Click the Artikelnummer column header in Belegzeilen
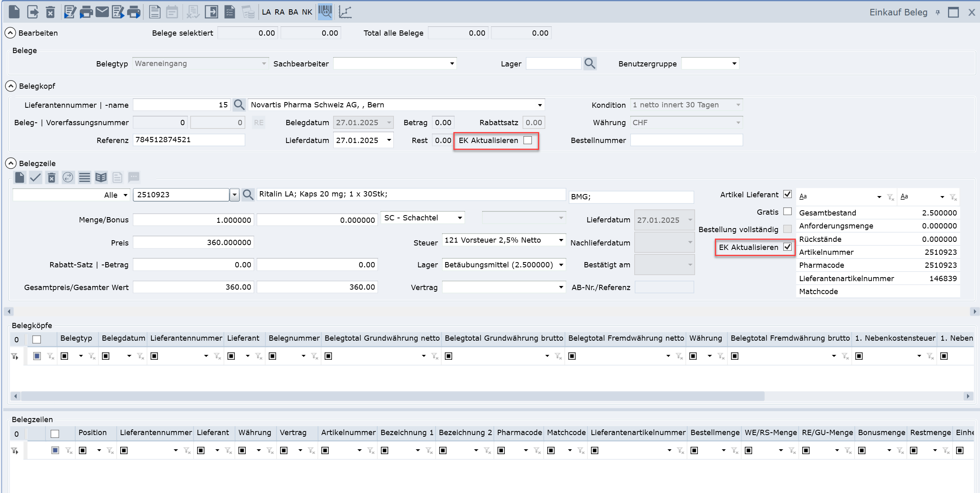This screenshot has height=493, width=980. 348,433
